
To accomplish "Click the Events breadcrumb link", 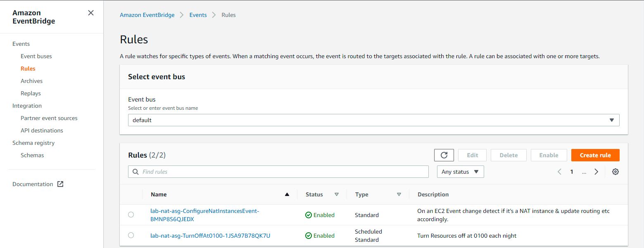I will click(x=198, y=15).
